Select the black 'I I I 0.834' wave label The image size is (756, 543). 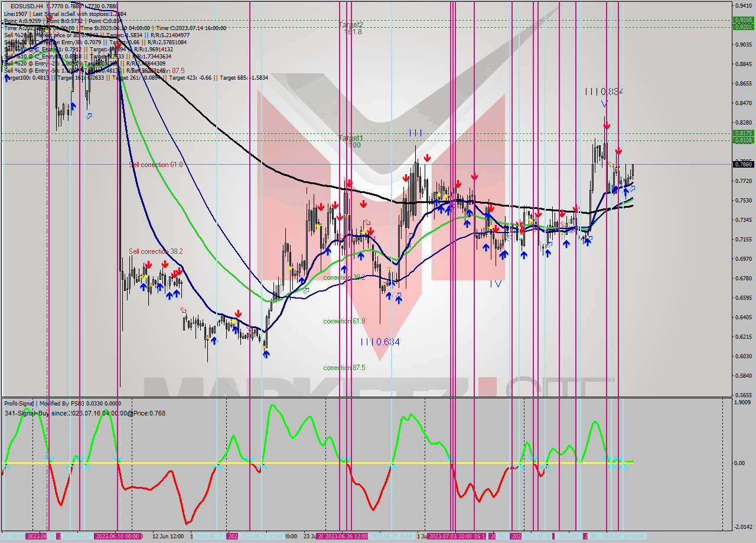(604, 91)
